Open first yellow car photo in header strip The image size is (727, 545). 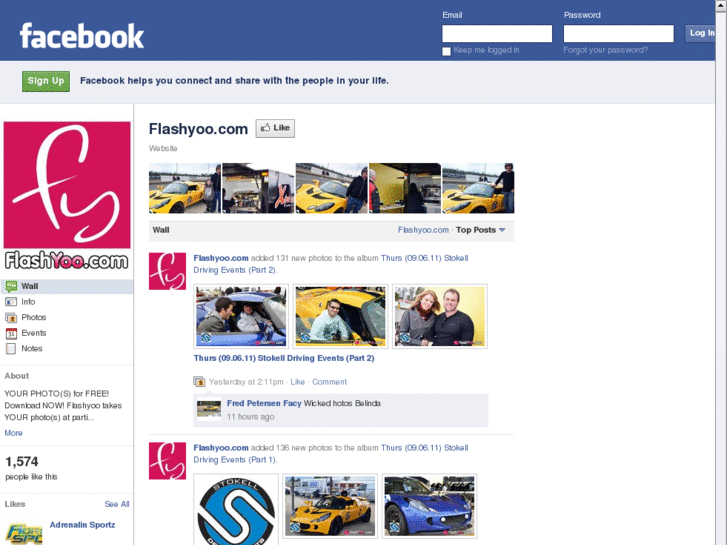(185, 188)
